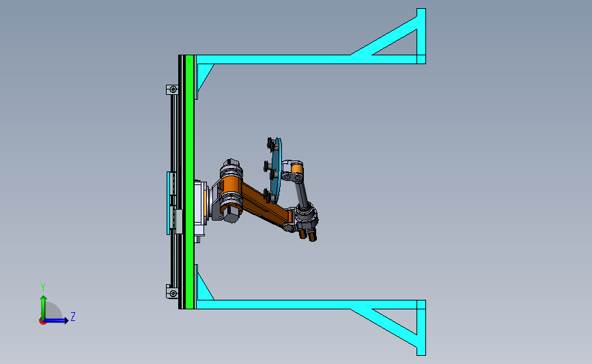Pick the upper horizontal cyan frame beam
The image size is (592, 364).
(x=307, y=59)
